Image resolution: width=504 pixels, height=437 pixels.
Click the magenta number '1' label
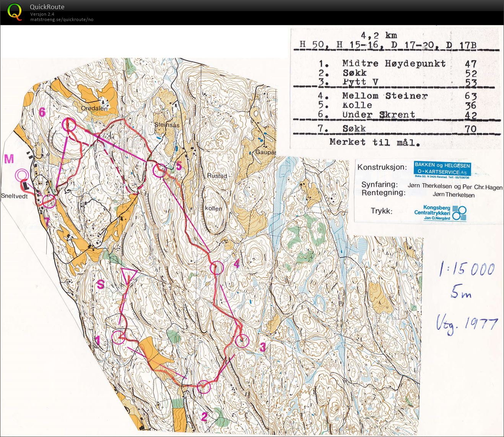(x=98, y=341)
